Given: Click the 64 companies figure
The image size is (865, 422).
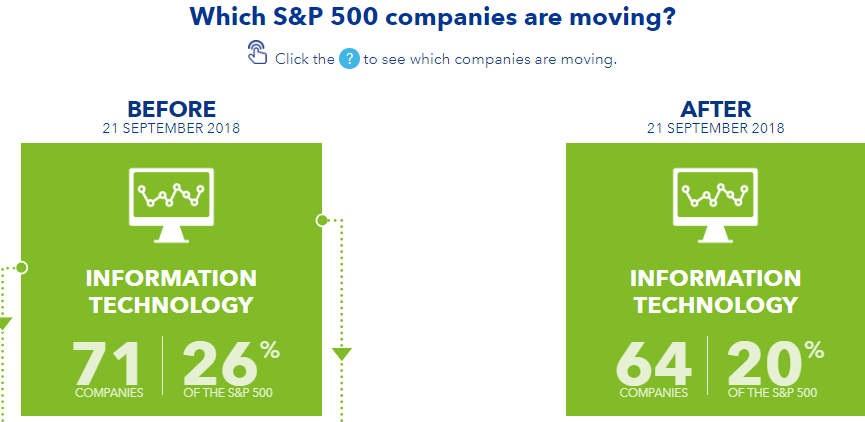Looking at the screenshot, I should pyautogui.click(x=653, y=369).
